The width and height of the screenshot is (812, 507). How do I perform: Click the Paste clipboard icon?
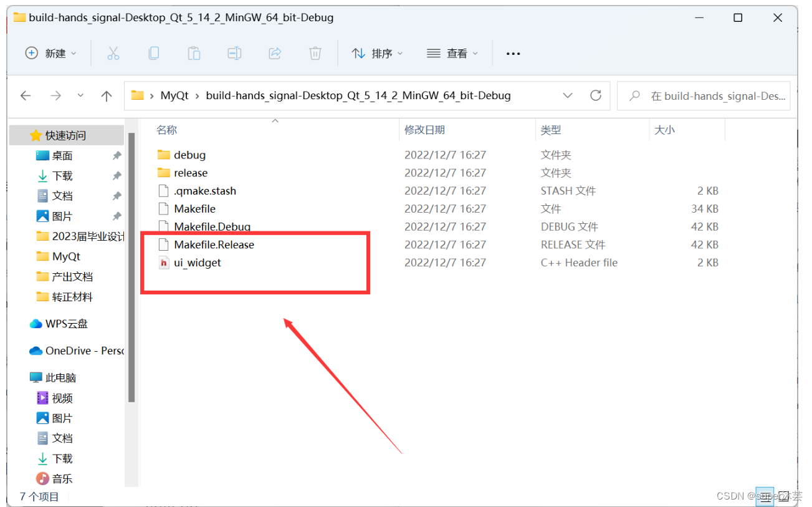pos(194,54)
